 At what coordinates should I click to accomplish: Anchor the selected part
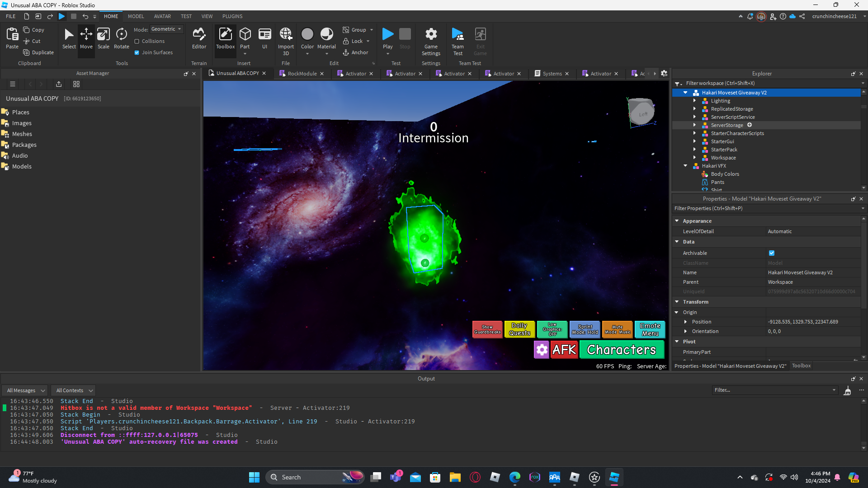click(x=355, y=52)
